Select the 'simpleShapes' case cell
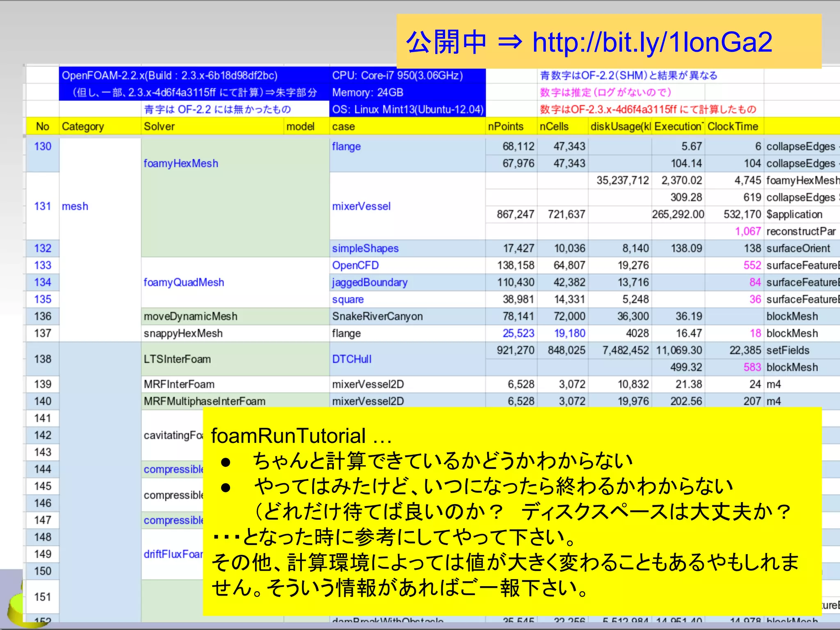Screen dimensions: 840x630 [x=407, y=248]
